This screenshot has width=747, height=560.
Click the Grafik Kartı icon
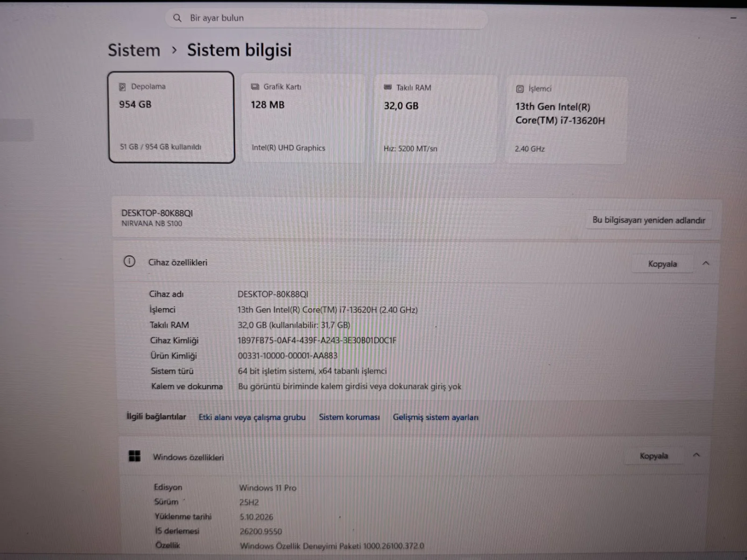255,87
